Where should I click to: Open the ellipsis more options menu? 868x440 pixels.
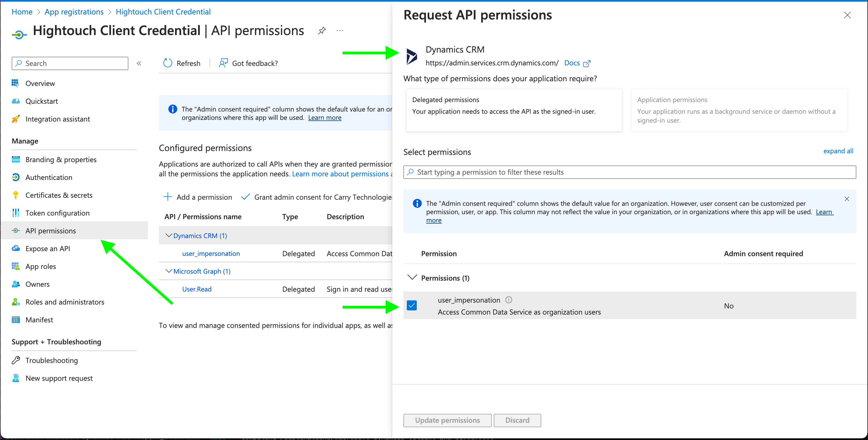pos(340,31)
